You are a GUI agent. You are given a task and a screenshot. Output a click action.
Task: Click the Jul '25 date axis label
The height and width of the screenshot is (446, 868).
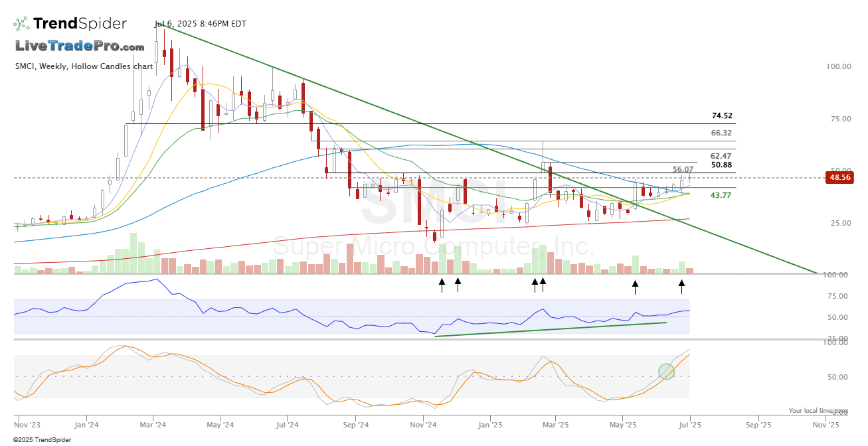[x=690, y=423]
